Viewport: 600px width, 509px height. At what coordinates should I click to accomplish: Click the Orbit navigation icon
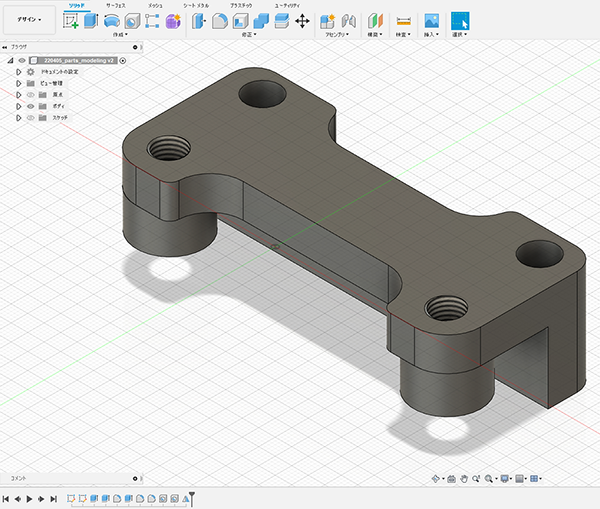coord(437,479)
